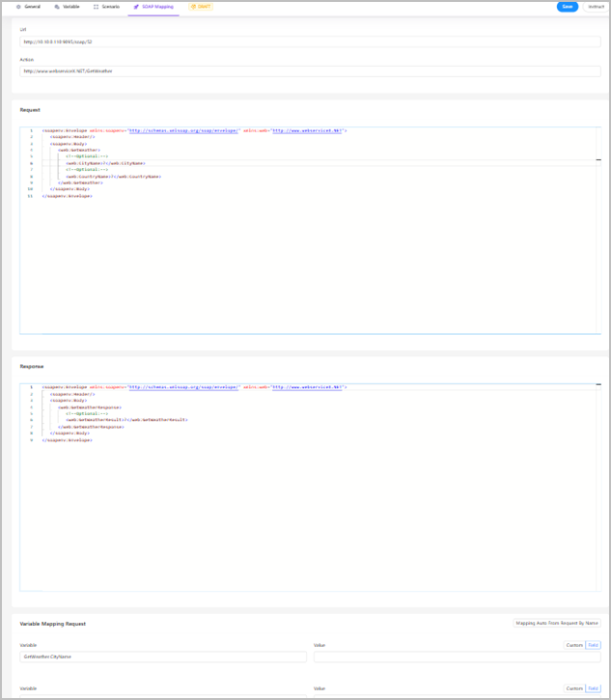Image resolution: width=611 pixels, height=700 pixels.
Task: Focus the GetWeather.CityName Variable field
Action: 163,657
